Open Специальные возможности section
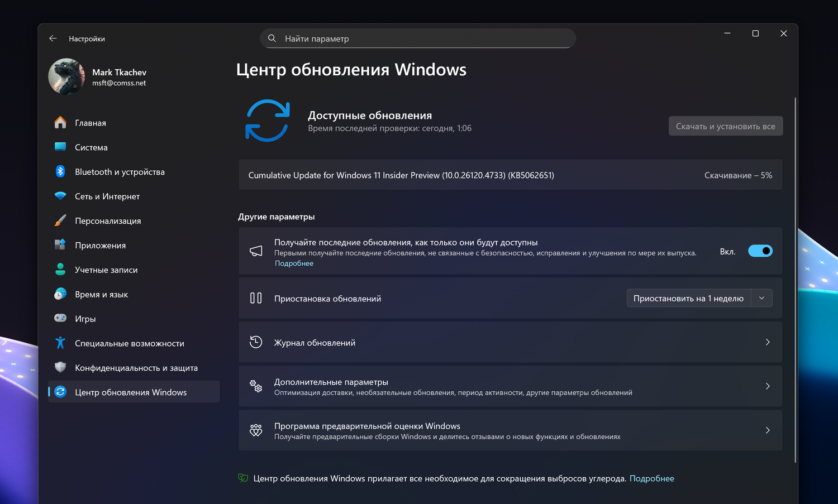Viewport: 838px width, 504px height. [x=134, y=343]
